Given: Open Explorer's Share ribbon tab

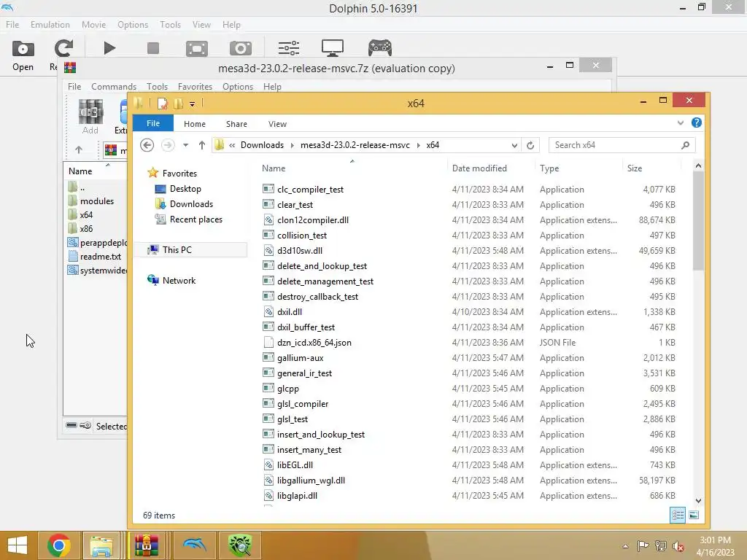Looking at the screenshot, I should pos(236,124).
